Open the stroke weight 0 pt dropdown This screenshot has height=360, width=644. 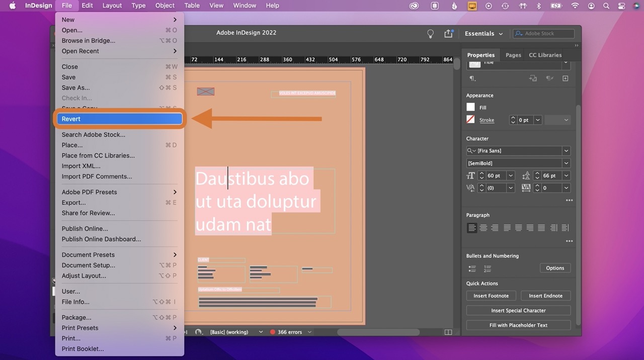[x=538, y=120]
